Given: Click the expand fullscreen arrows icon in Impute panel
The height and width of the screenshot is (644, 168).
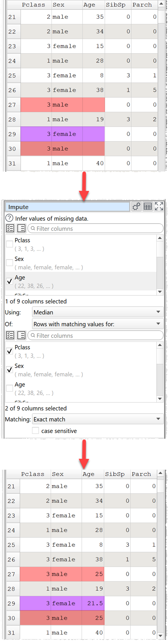Looking at the screenshot, I should [x=159, y=207].
